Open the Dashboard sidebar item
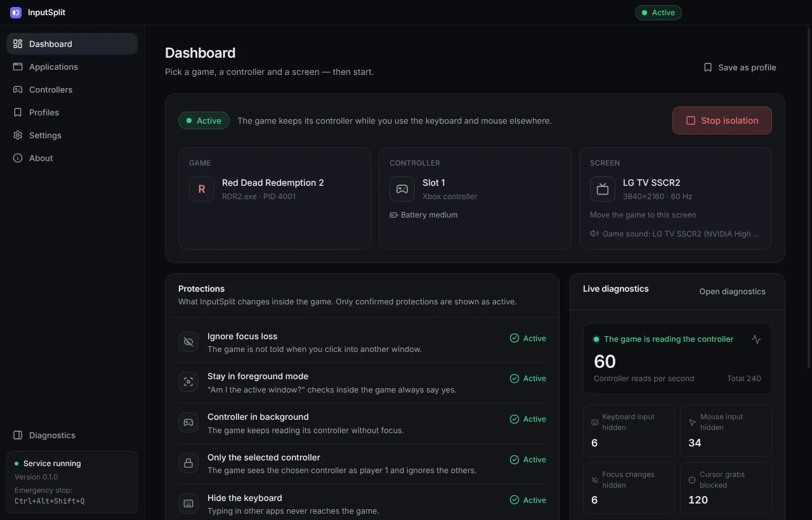 tap(72, 44)
